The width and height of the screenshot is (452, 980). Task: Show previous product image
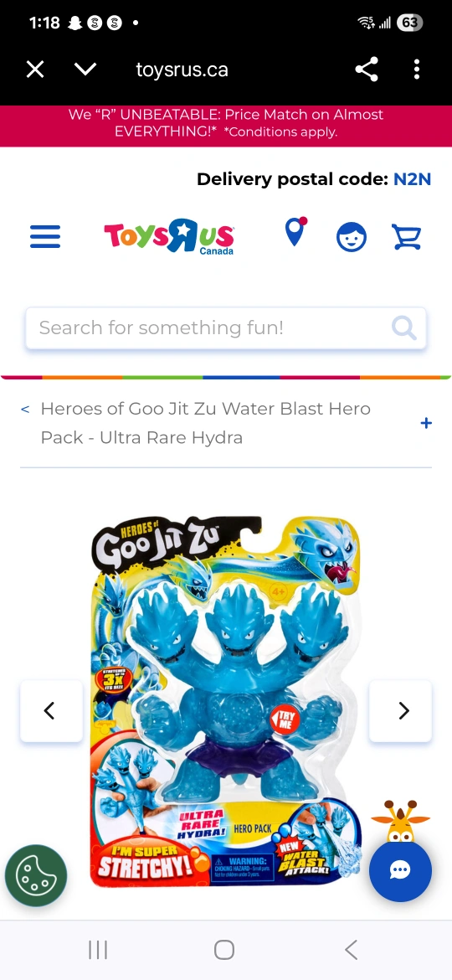click(51, 710)
